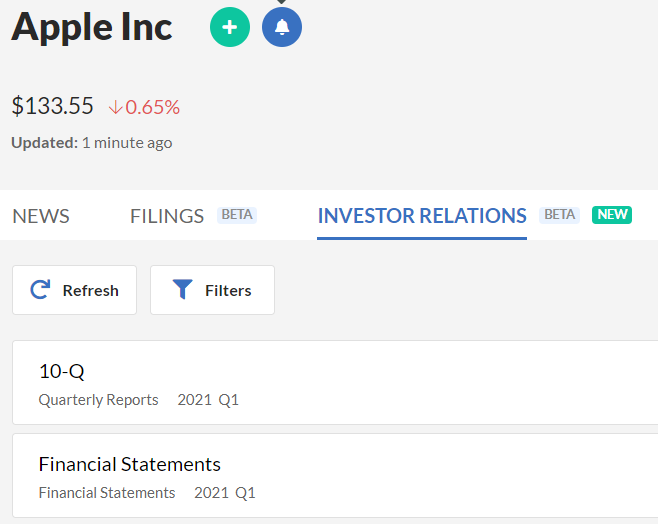Click the Apple Inc company title
The height and width of the screenshot is (524, 658).
coord(92,27)
